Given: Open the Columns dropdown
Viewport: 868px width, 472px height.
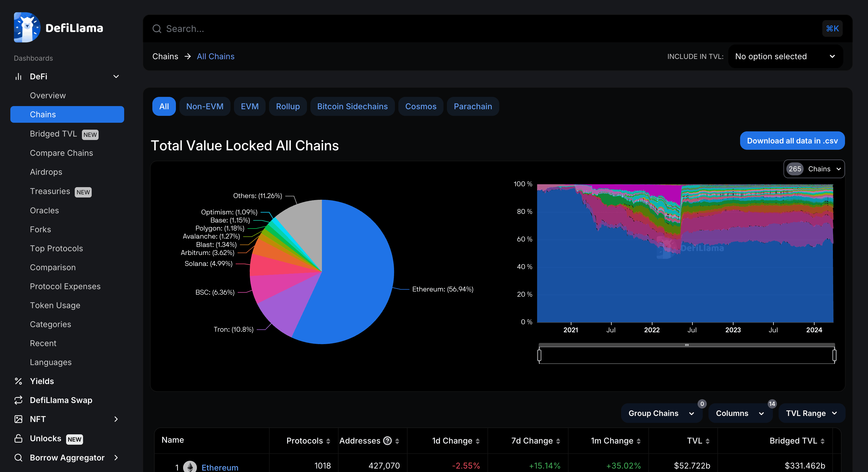Looking at the screenshot, I should 740,413.
